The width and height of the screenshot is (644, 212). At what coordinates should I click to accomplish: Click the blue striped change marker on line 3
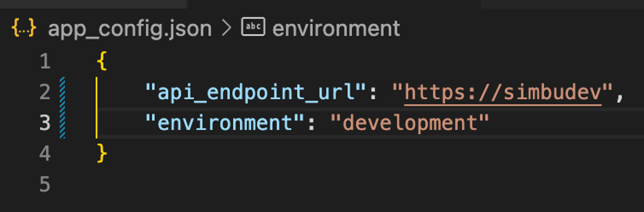pos(62,123)
